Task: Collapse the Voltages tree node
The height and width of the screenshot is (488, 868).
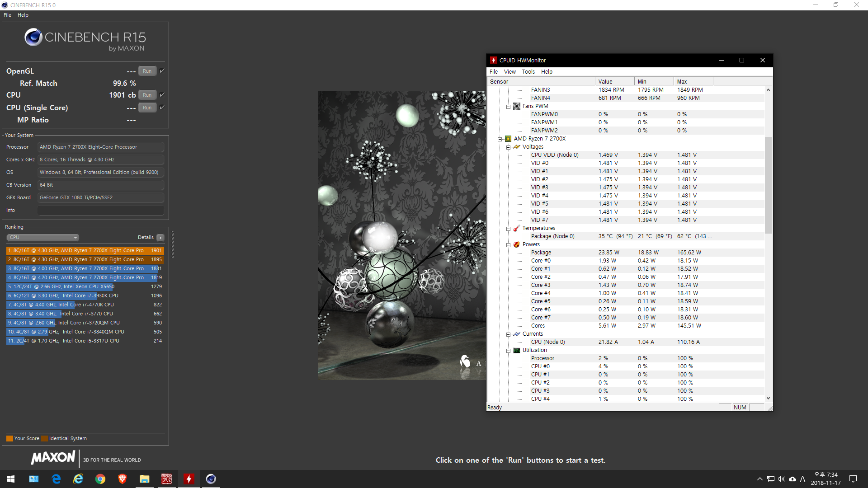Action: 509,147
